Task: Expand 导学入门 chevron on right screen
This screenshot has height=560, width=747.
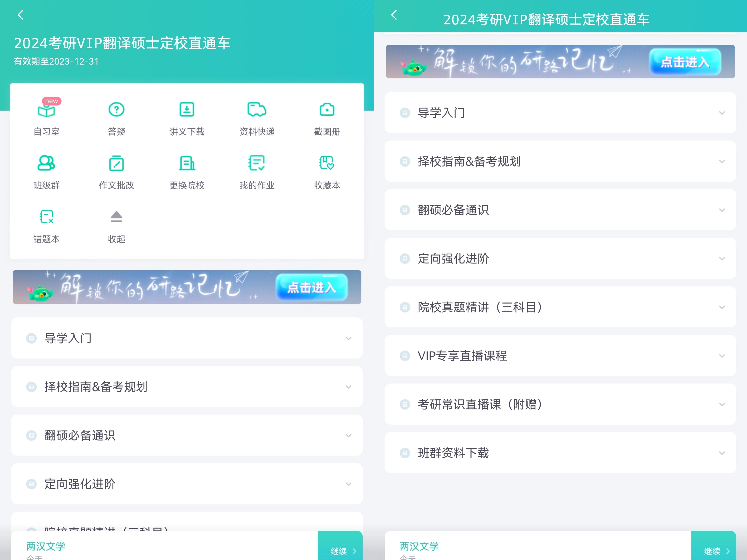Action: [x=722, y=113]
